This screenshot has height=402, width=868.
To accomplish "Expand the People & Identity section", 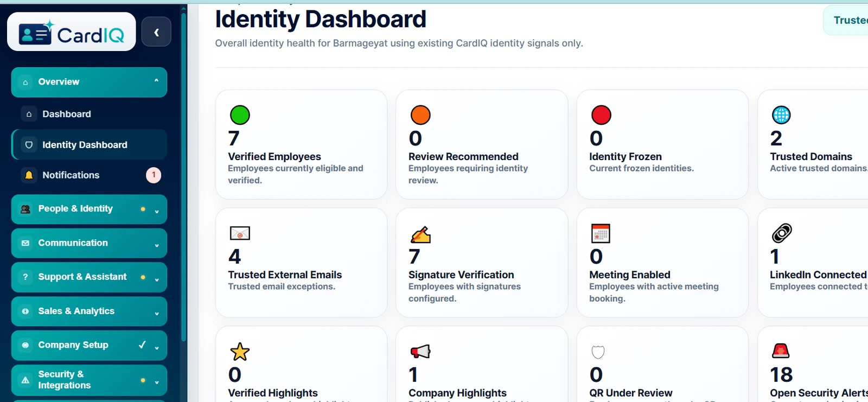I will (89, 209).
